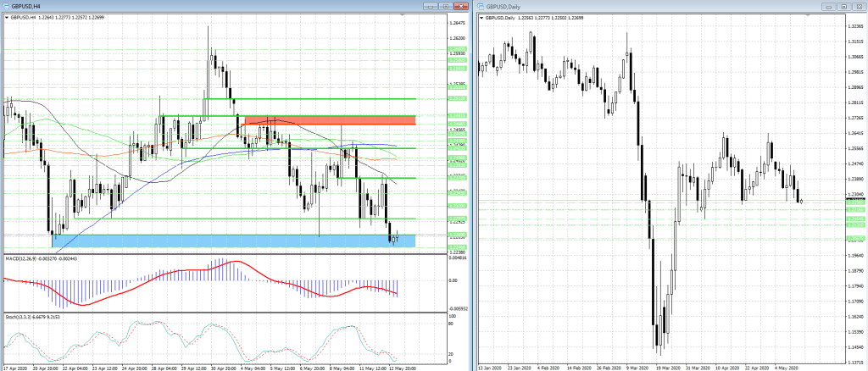The height and width of the screenshot is (371, 868).
Task: Expand the triangle beside the GBPUSD,Daily label
Action: pos(481,18)
